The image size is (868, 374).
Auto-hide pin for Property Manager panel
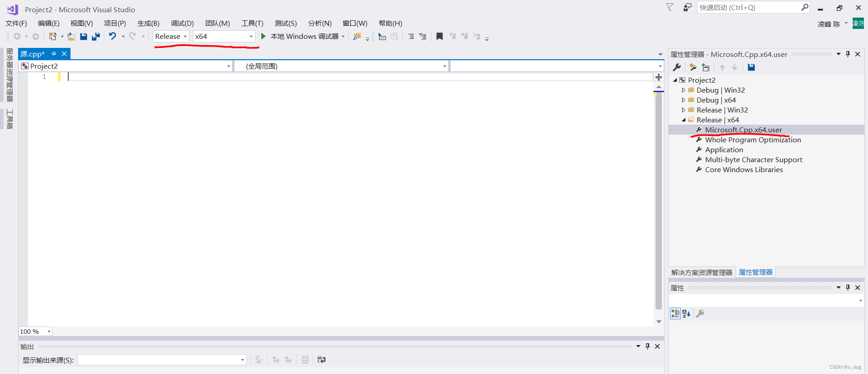[x=848, y=54]
